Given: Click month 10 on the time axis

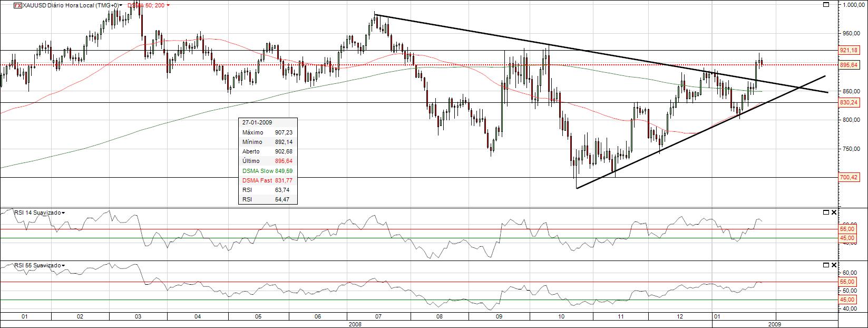Looking at the screenshot, I should click(x=561, y=317).
